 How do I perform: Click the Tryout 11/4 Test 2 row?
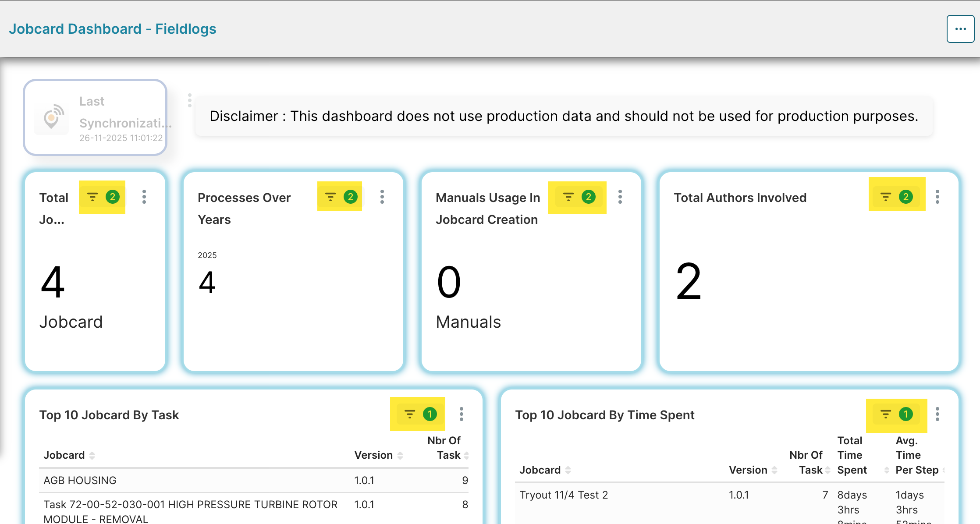(564, 495)
